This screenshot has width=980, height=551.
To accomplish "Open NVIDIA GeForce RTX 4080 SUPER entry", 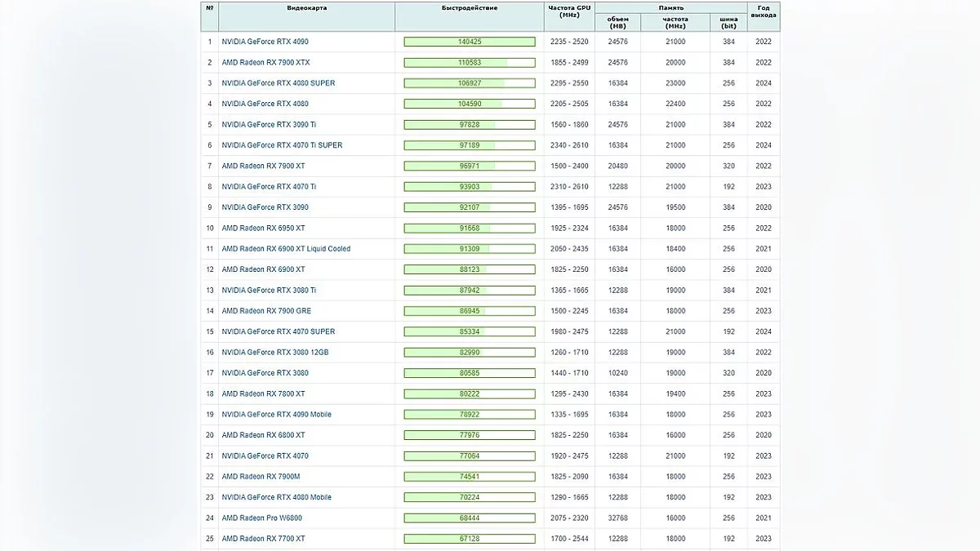I will pyautogui.click(x=278, y=83).
